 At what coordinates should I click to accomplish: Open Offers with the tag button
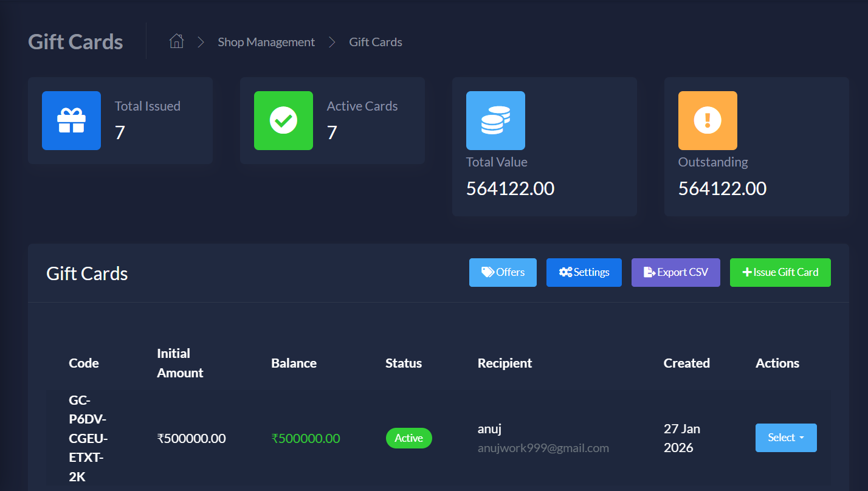503,272
